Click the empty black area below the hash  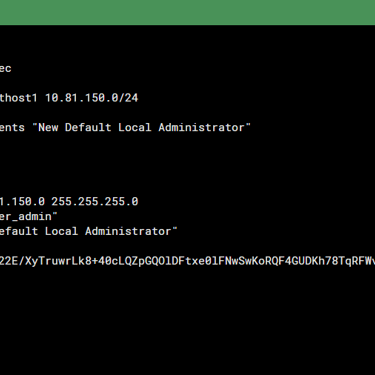point(187,320)
